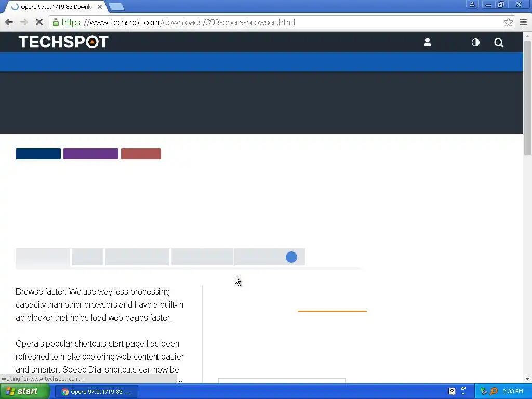Open the Windows start button
The height and width of the screenshot is (399, 532).
coord(24,392)
